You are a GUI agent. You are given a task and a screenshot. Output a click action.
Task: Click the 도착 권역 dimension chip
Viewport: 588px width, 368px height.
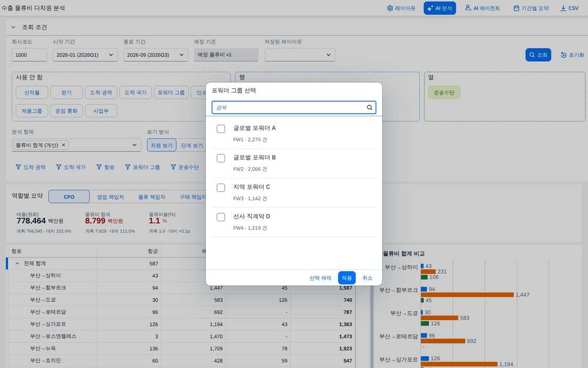pos(101,92)
